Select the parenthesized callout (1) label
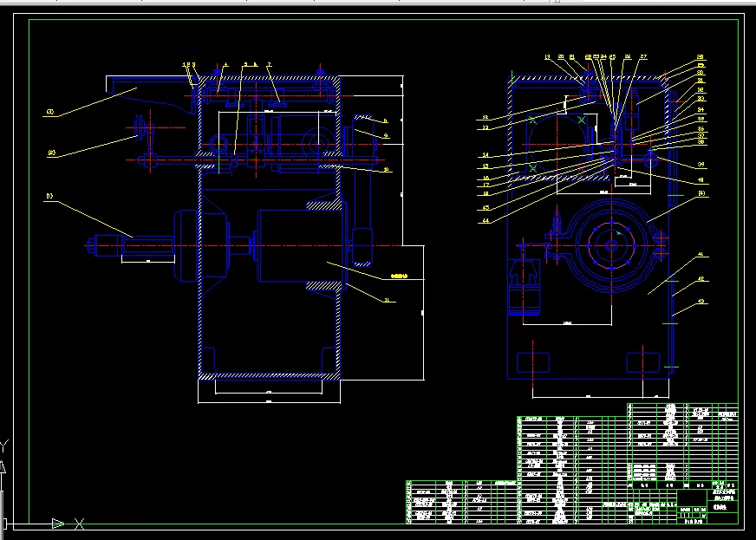 coord(49,196)
